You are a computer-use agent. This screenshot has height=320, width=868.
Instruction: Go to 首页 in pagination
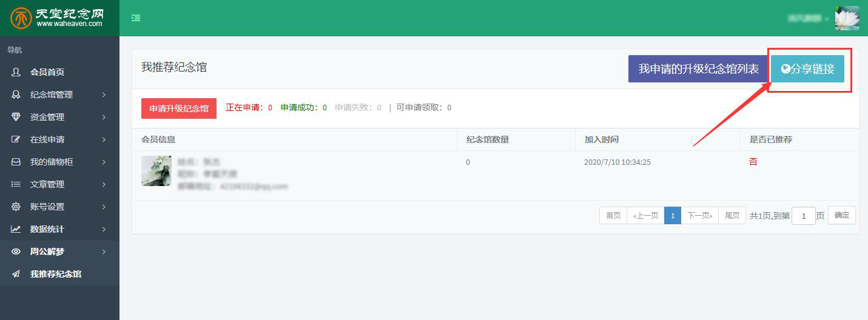(613, 216)
